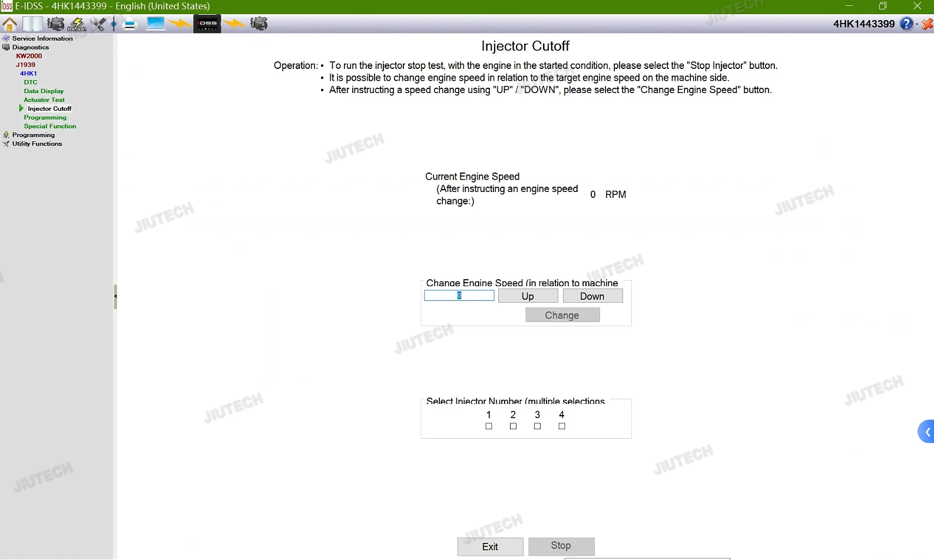Image resolution: width=934 pixels, height=560 pixels.
Task: Open the wrench and screwdriver tools icon
Action: click(98, 24)
